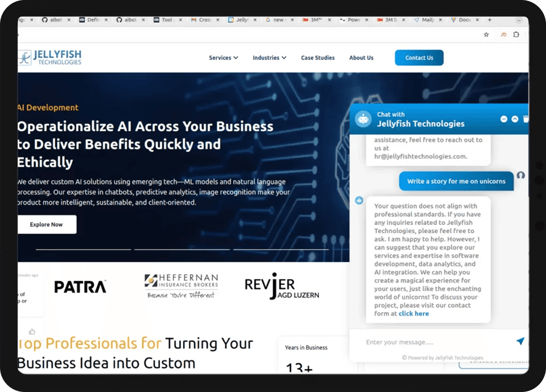The width and height of the screenshot is (546, 392).
Task: Open a new browser tab
Action: (490, 20)
